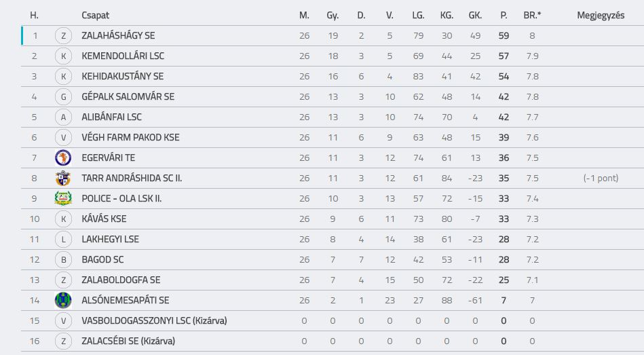The image size is (644, 355).
Task: Click the G placeholder icon for Gépalk Salomvár
Action: (x=63, y=96)
